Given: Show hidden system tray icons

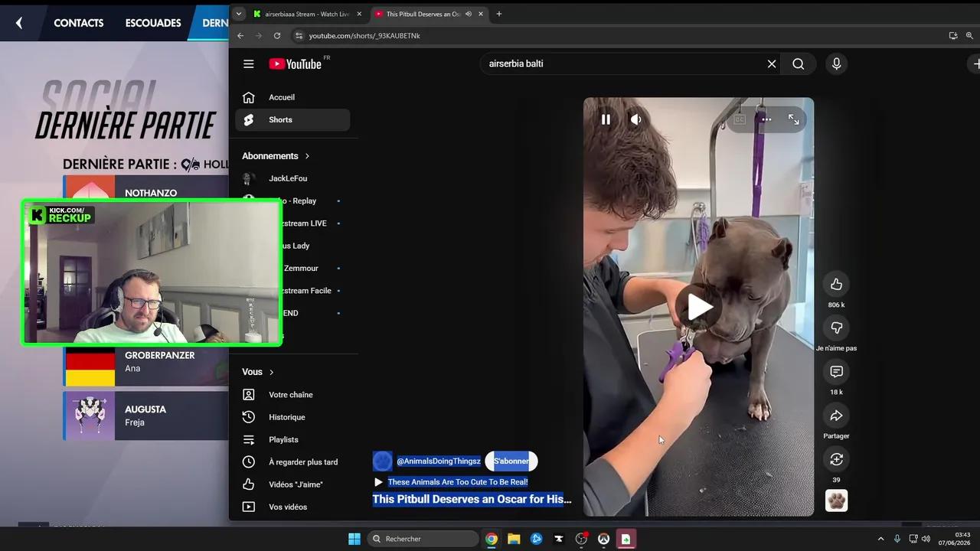Looking at the screenshot, I should pos(880,539).
